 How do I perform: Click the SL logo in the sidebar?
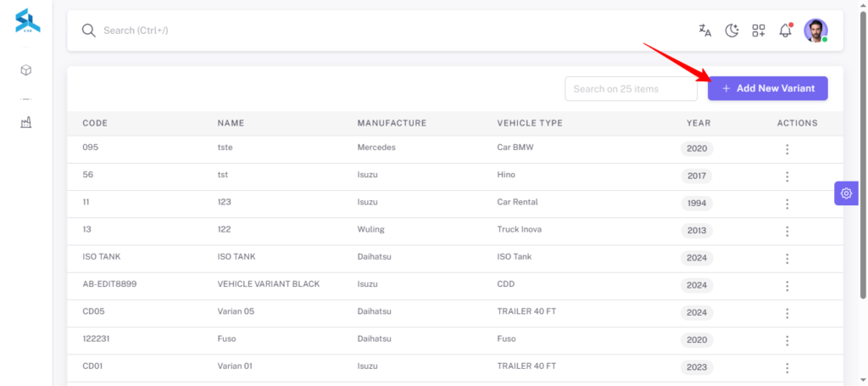pyautogui.click(x=27, y=21)
